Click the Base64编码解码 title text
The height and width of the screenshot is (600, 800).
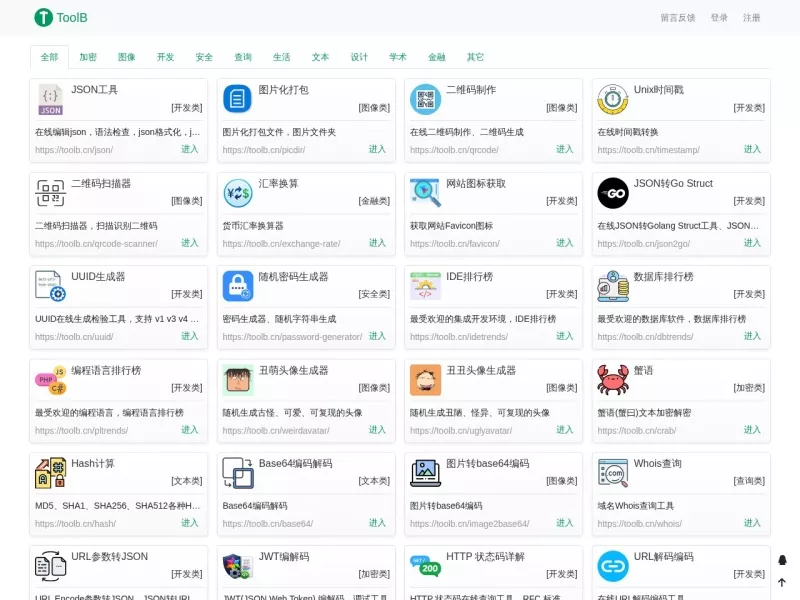click(295, 463)
